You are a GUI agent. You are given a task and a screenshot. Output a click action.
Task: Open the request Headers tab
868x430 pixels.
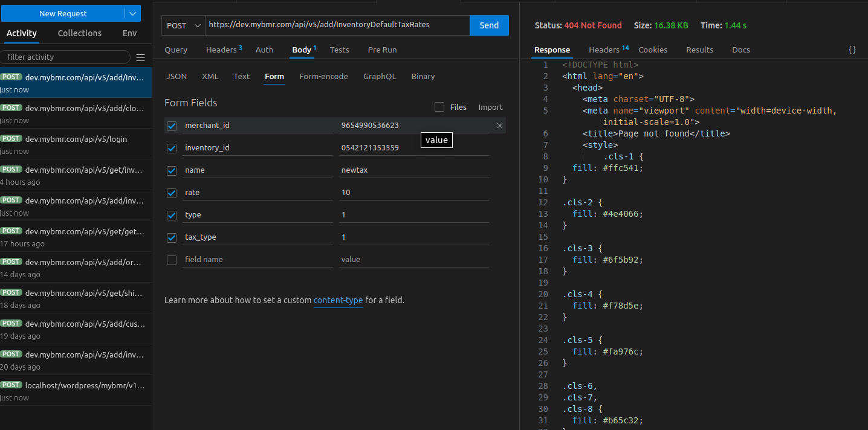pos(222,50)
